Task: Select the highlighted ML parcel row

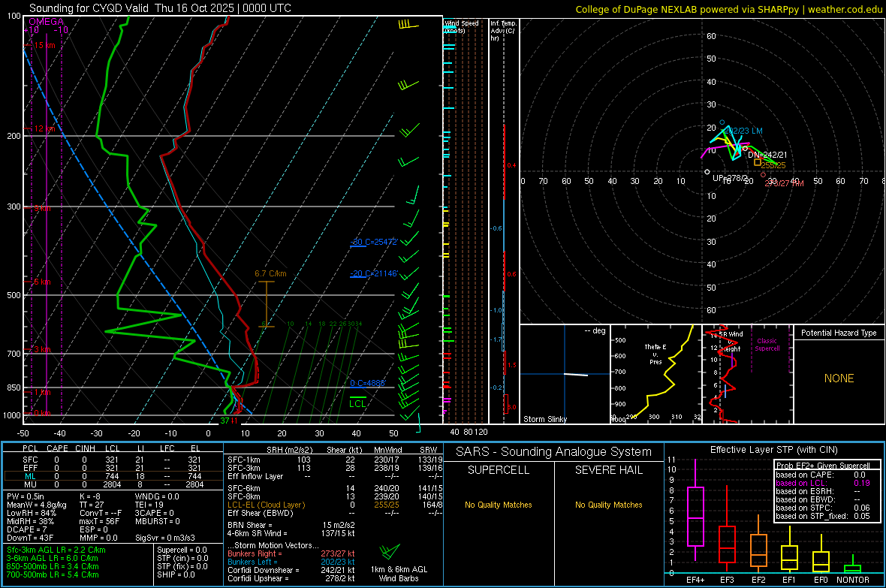Action: coord(112,476)
